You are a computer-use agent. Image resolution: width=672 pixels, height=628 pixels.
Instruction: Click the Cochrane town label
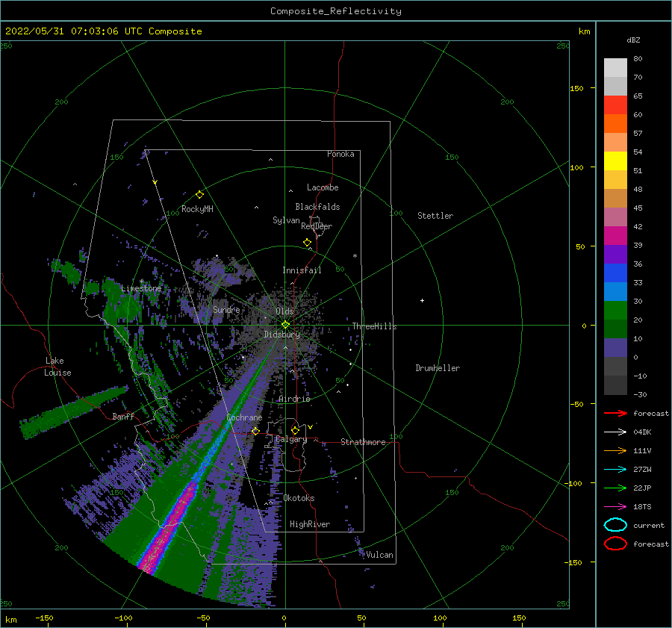pos(244,417)
